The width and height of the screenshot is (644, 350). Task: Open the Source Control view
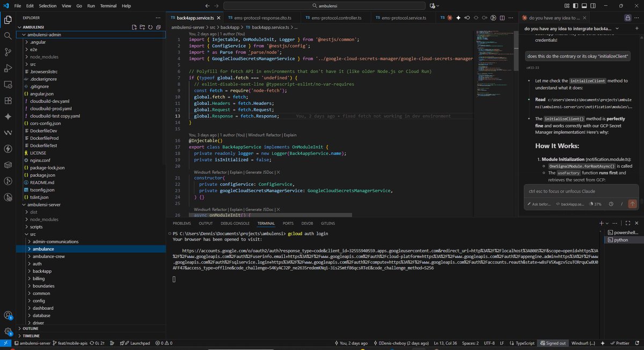coord(8,52)
